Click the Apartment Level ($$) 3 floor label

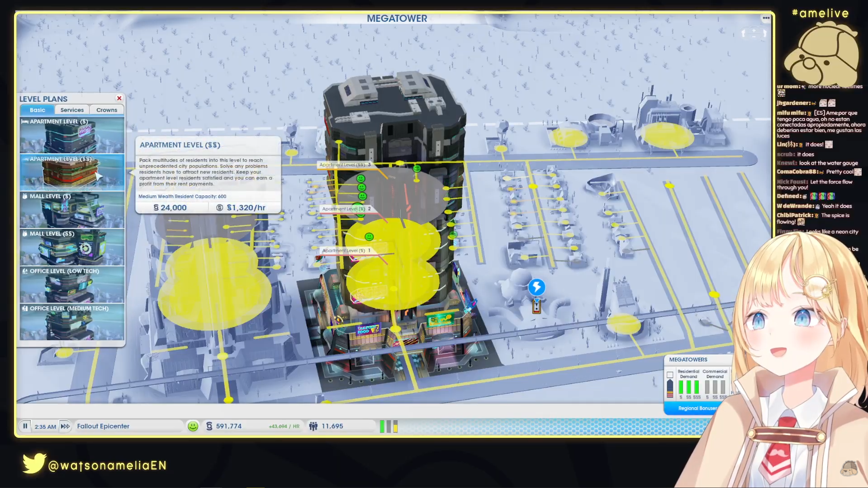(345, 165)
